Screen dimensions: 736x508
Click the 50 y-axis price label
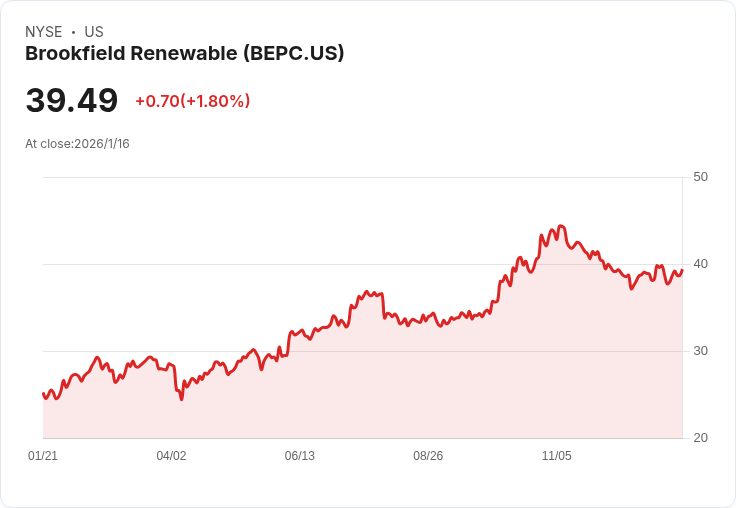[700, 177]
